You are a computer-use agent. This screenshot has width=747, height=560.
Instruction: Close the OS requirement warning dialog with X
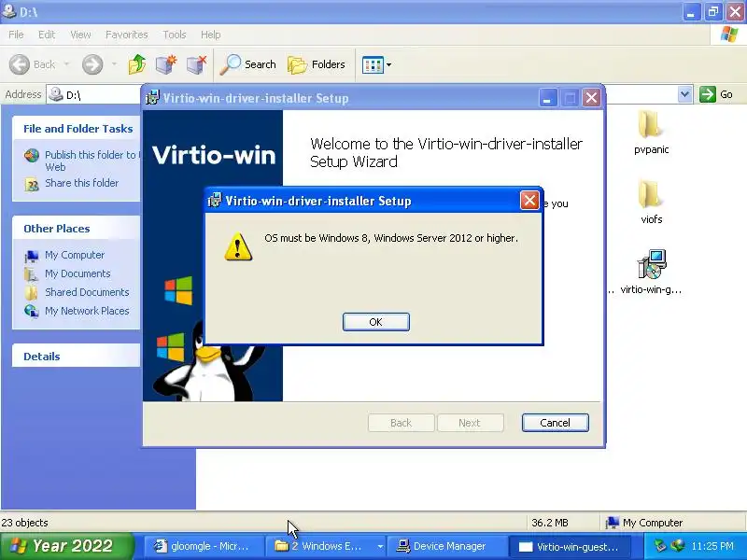(529, 201)
